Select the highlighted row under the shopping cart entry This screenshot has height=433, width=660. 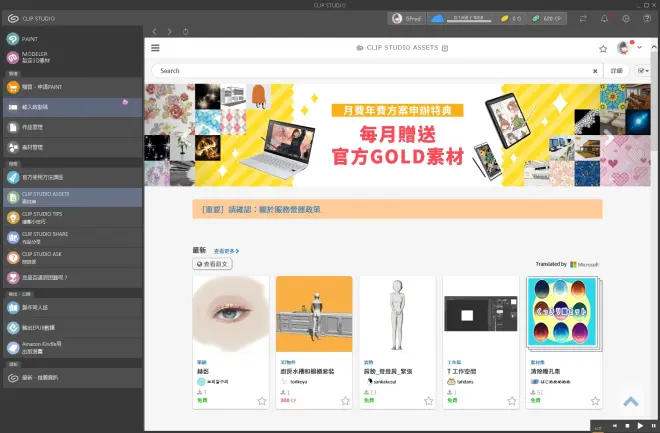[72, 107]
